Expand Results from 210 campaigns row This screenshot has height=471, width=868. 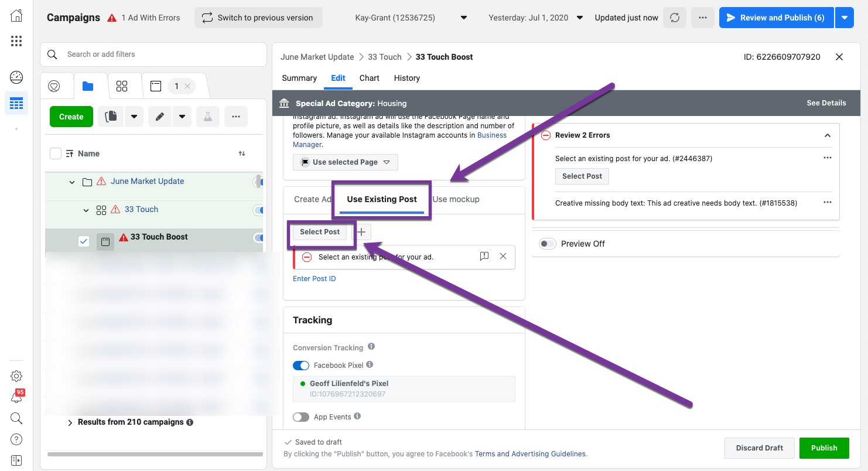(x=70, y=422)
